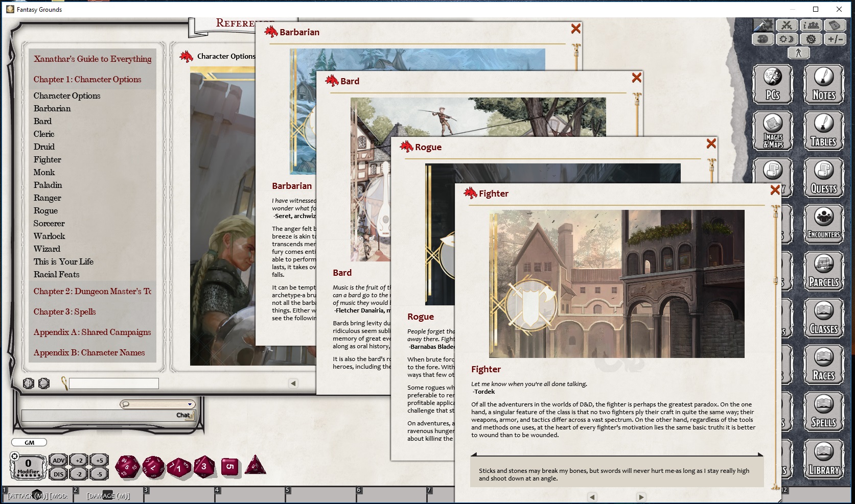Open the Encounters panel
Image resolution: width=855 pixels, height=504 pixels.
point(823,224)
